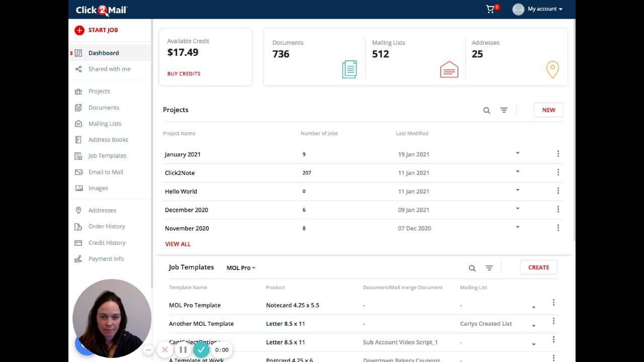
Task: Click the Documents sidebar icon
Action: point(78,108)
